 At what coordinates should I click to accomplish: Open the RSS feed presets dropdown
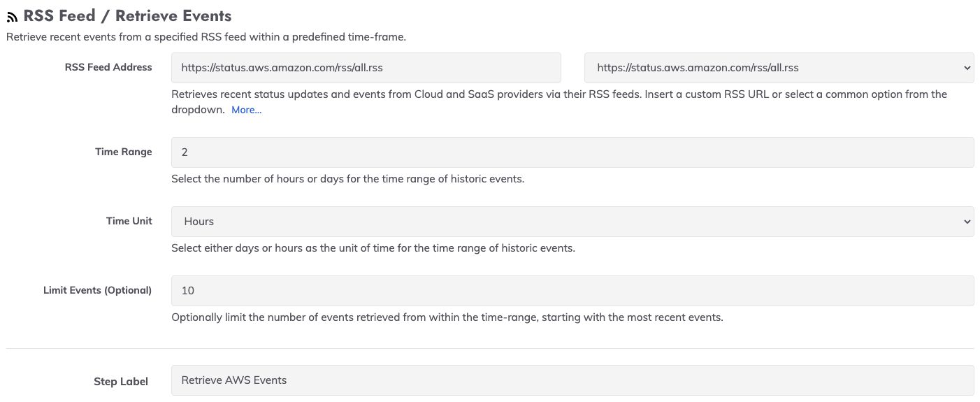tap(779, 68)
